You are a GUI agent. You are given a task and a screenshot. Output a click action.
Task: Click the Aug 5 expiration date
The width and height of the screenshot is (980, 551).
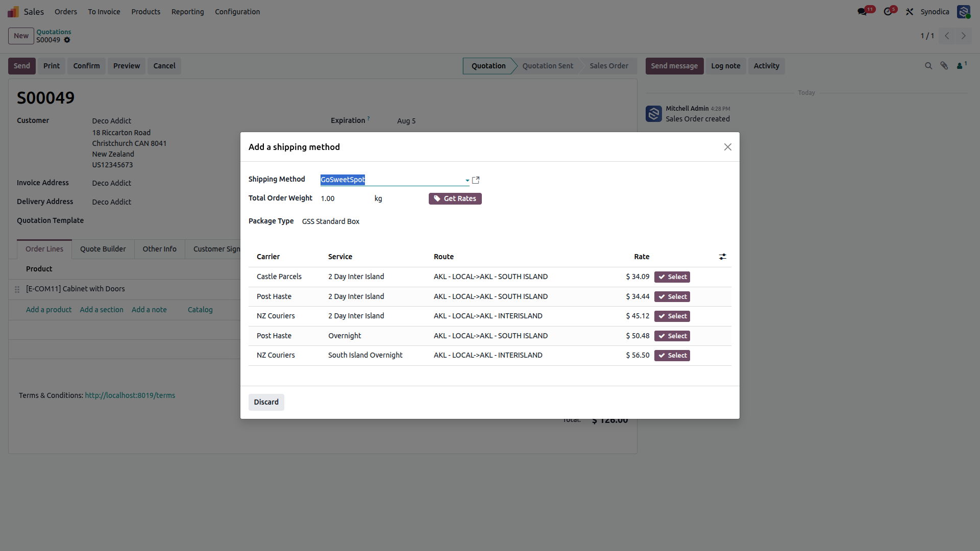pyautogui.click(x=406, y=121)
